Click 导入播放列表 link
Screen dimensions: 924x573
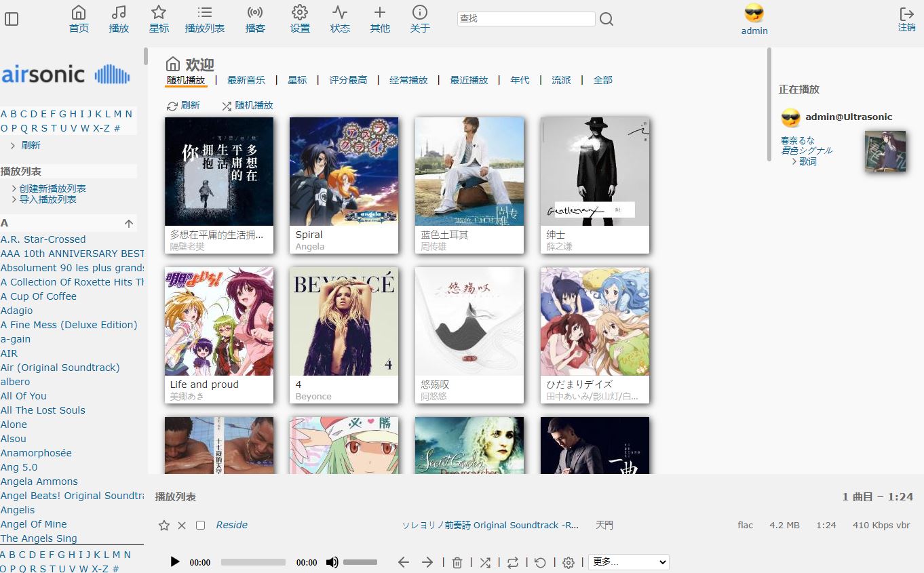47,199
